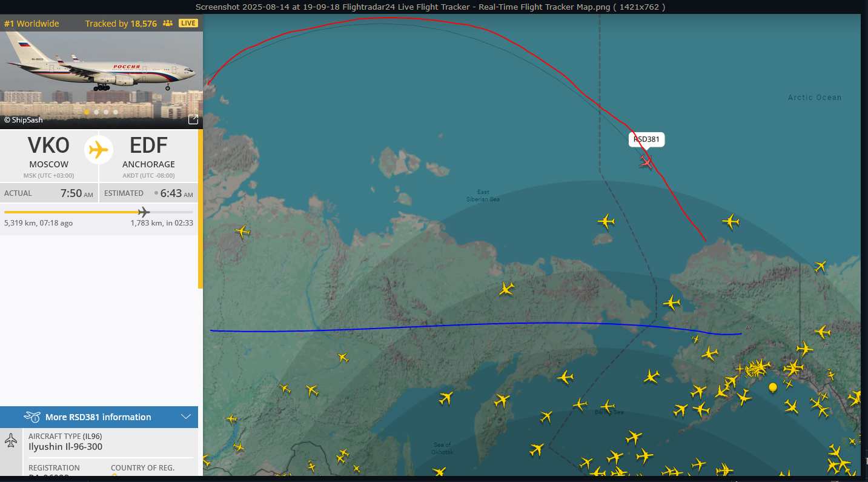
Task: Select the red RSD381 aircraft icon on the map
Action: click(646, 161)
